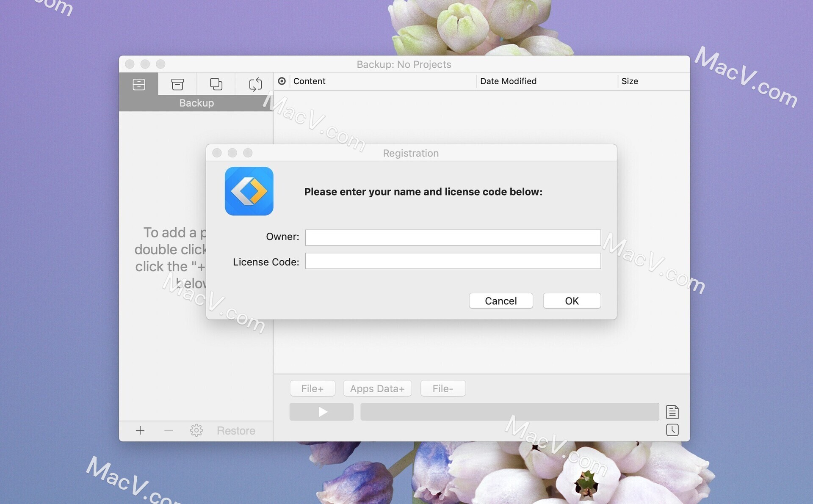Start the backup with the play control

coord(321,411)
